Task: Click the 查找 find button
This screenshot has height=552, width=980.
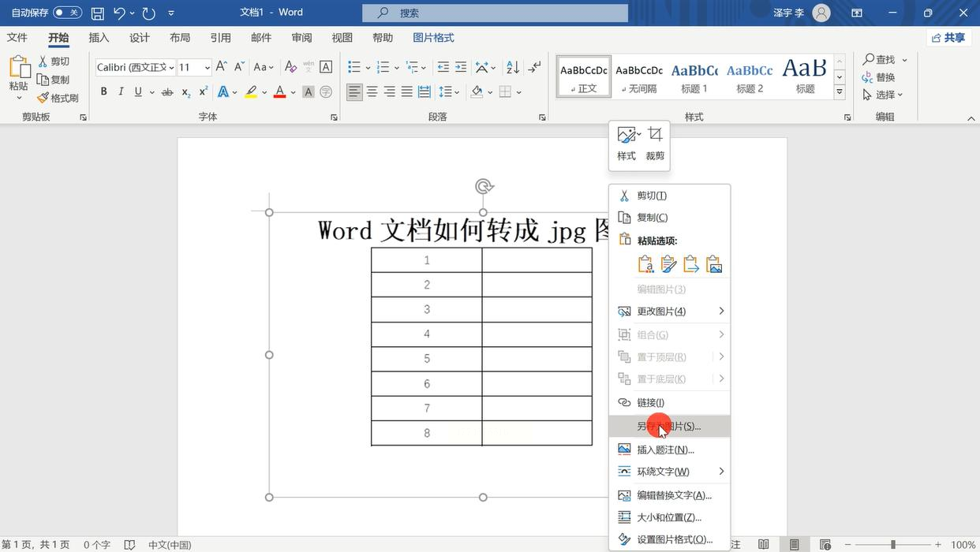Action: coord(885,60)
